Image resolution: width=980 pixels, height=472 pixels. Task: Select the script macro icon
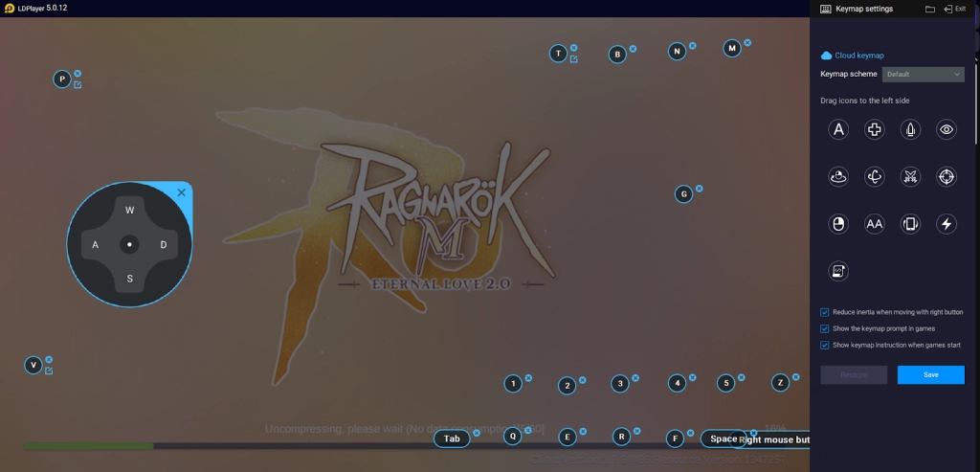(838, 271)
